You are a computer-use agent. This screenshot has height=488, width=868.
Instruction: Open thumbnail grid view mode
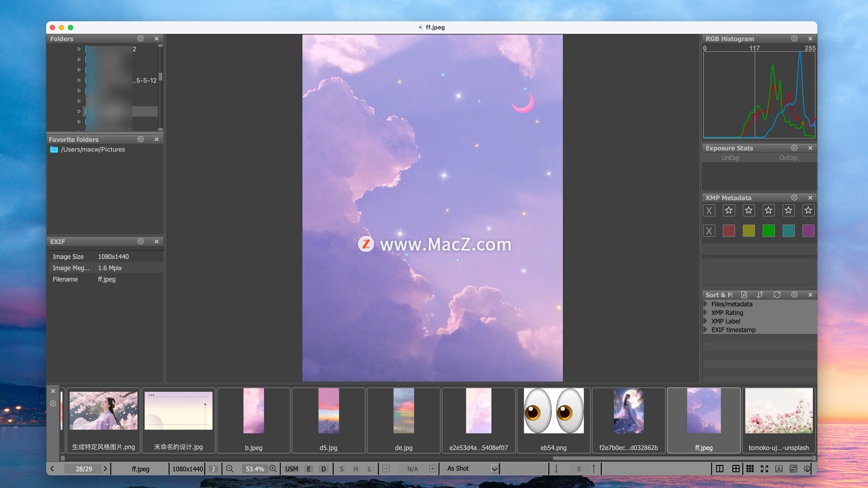point(750,469)
